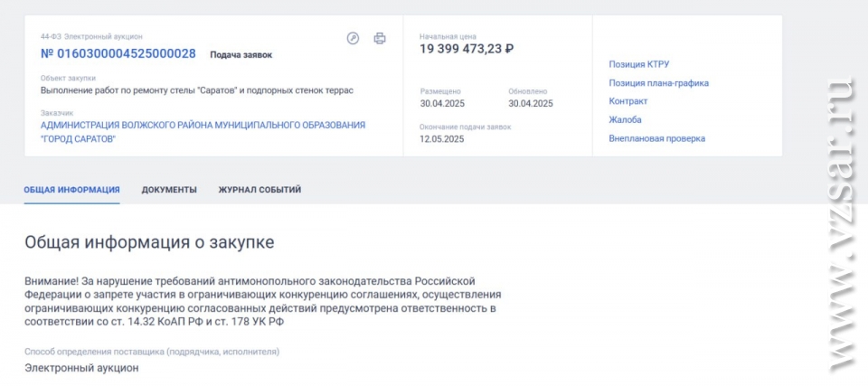Open Позиция плана-графика link
868x386 pixels.
click(x=659, y=83)
